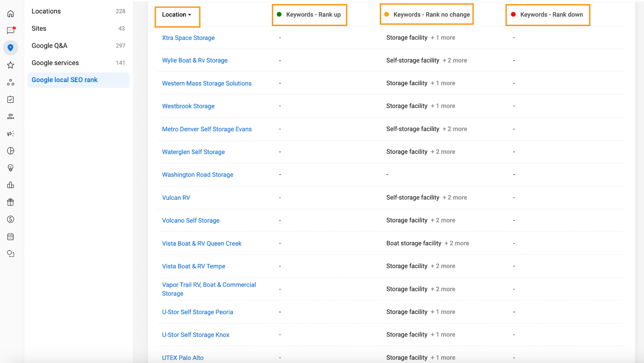Screen dimensions: 644x363
Task: Click Locations count 228
Action: click(121, 11)
